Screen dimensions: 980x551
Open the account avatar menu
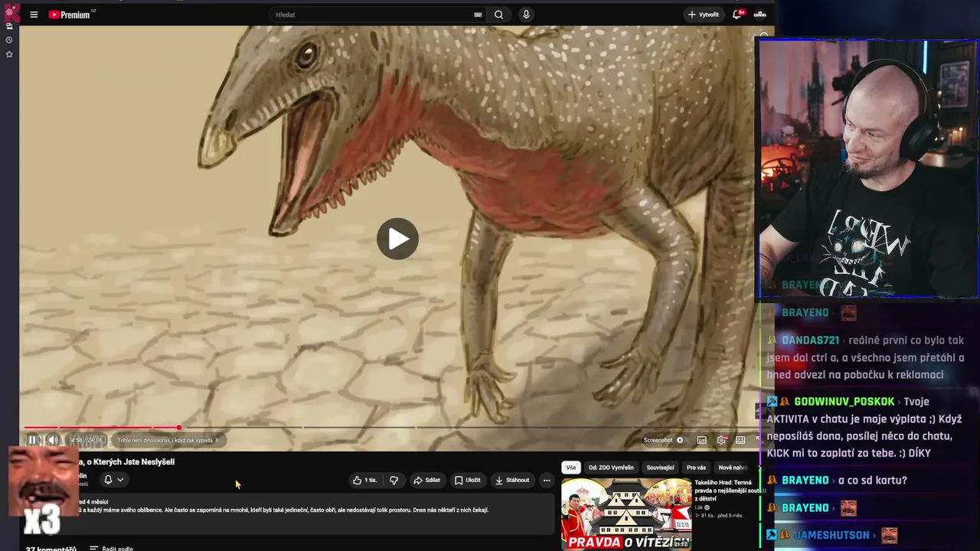coord(760,15)
